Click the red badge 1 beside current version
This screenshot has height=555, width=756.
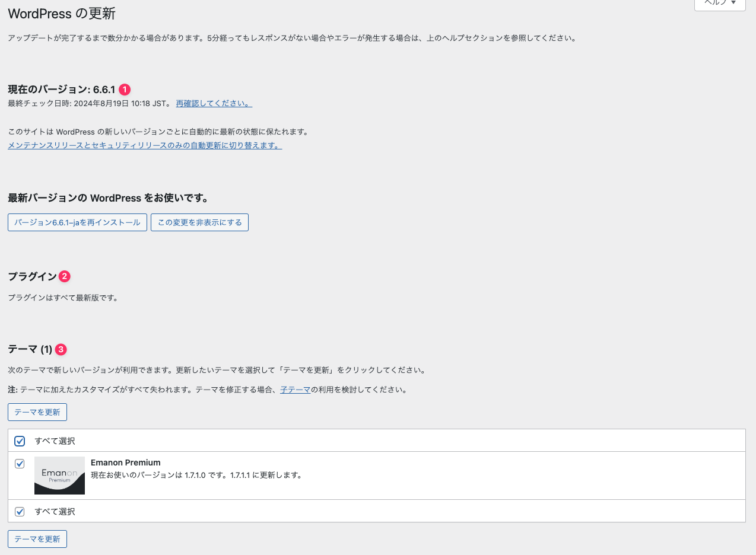point(125,90)
